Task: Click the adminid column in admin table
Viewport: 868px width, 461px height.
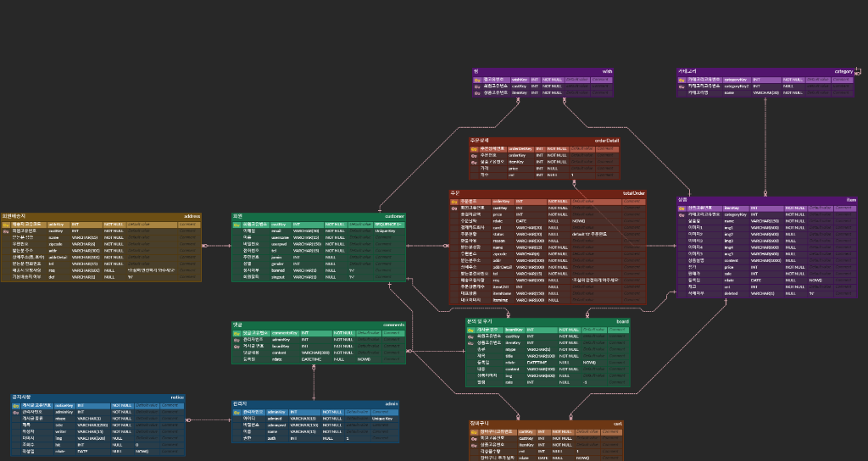Action: tap(275, 419)
